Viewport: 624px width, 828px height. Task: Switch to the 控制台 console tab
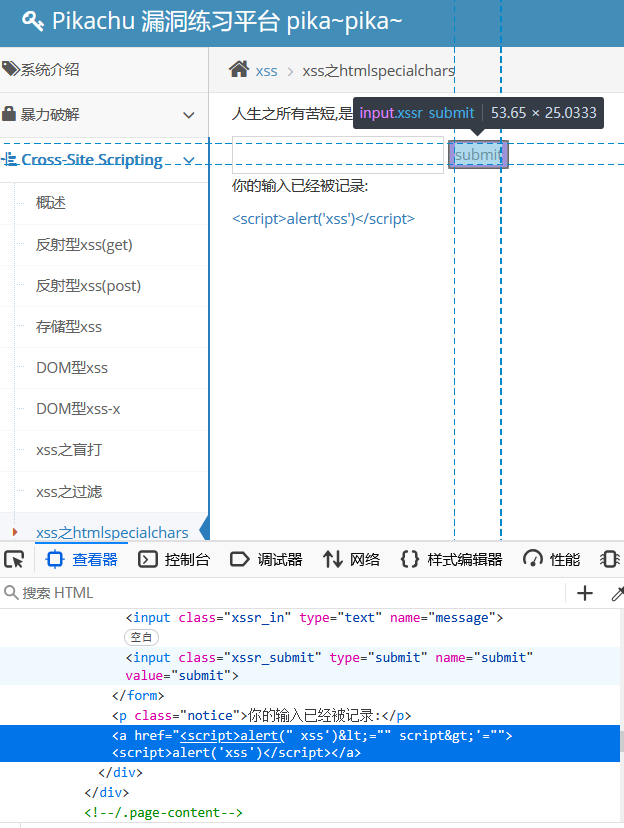(x=174, y=559)
